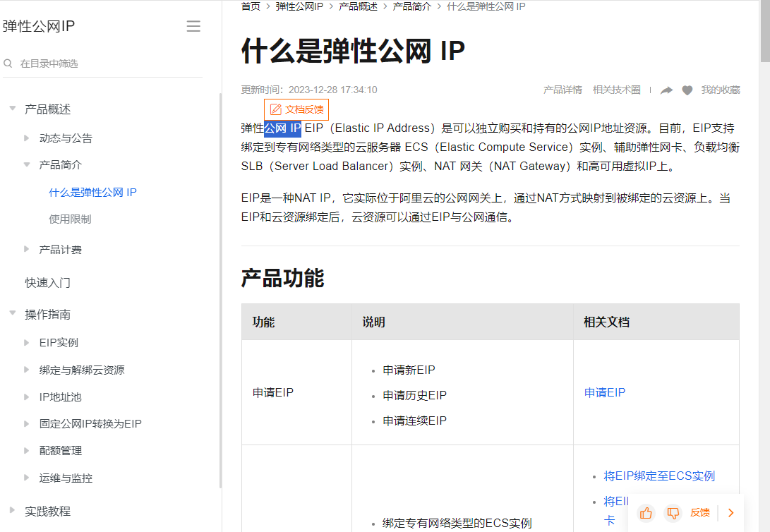Select 配额管理 in sidebar
The height and width of the screenshot is (532, 770).
(x=61, y=451)
